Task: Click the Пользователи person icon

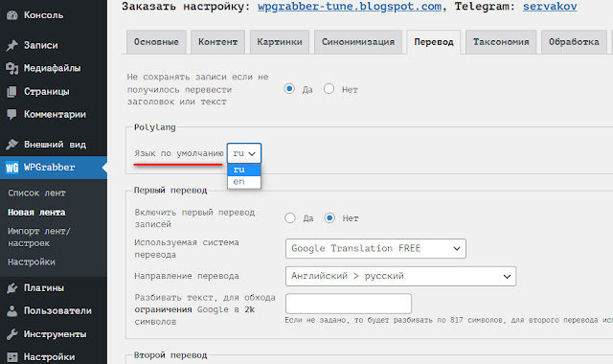Action: (x=12, y=310)
